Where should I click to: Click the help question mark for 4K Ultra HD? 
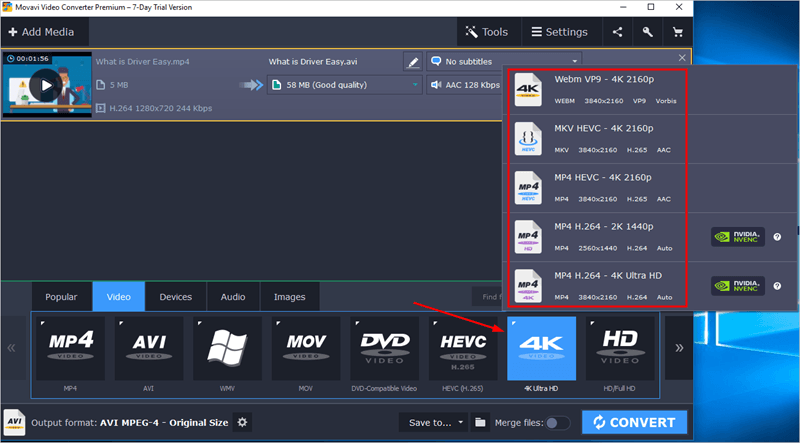(777, 286)
